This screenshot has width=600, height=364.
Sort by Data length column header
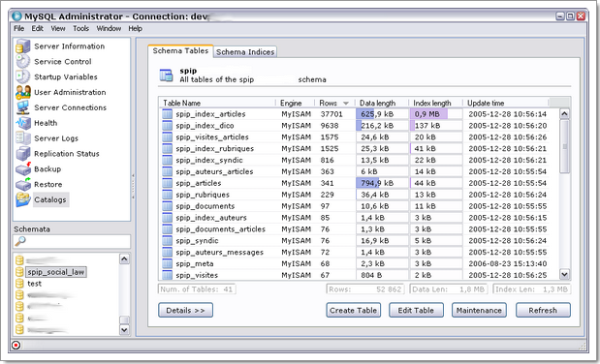[x=382, y=103]
